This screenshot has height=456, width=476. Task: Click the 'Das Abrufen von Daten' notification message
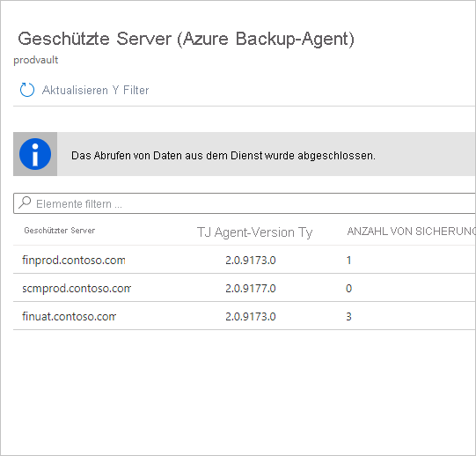[223, 156]
